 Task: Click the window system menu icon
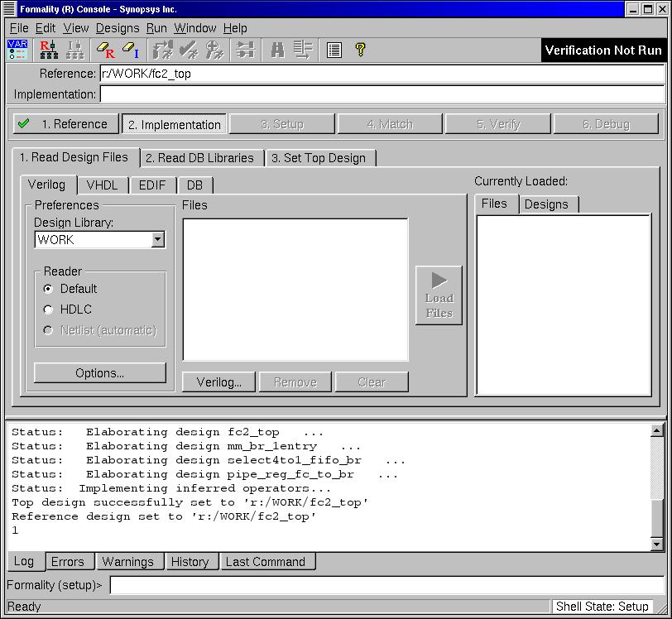[x=9, y=9]
